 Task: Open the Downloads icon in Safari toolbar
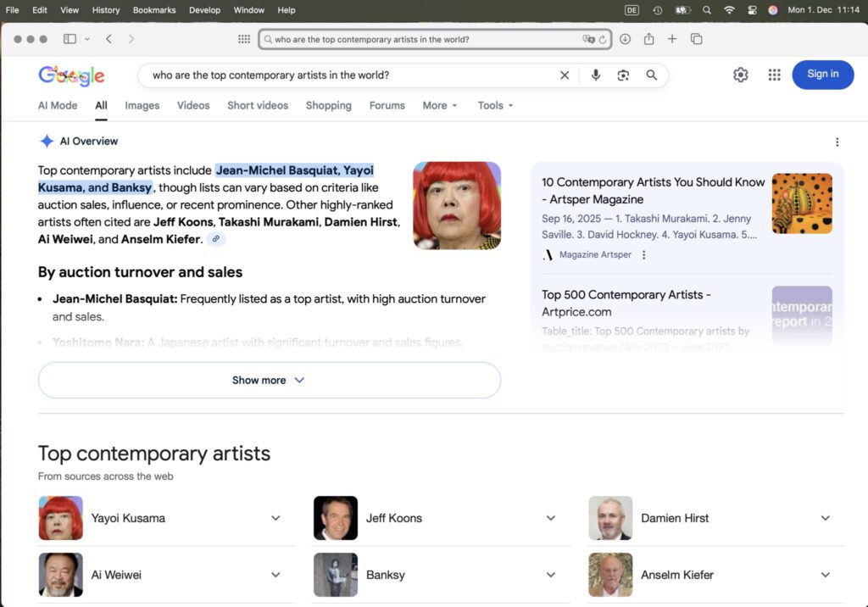(x=626, y=38)
